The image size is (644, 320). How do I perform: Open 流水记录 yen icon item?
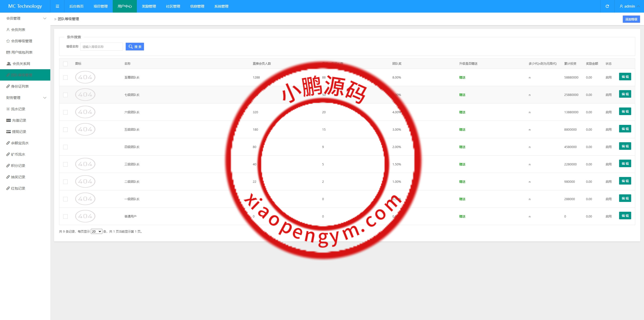tap(18, 109)
